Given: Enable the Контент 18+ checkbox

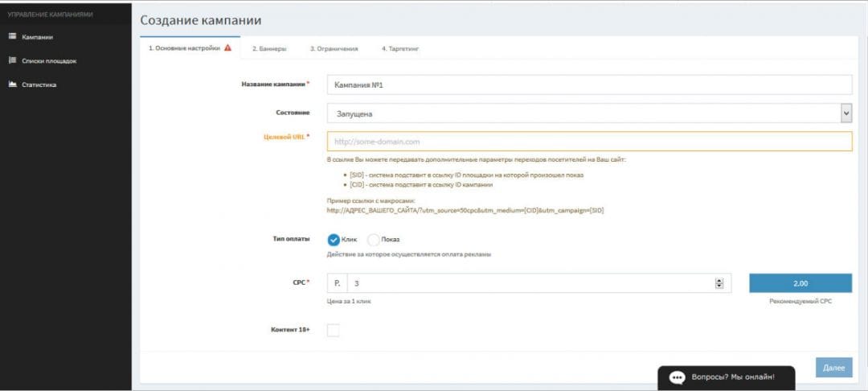Looking at the screenshot, I should coord(334,331).
